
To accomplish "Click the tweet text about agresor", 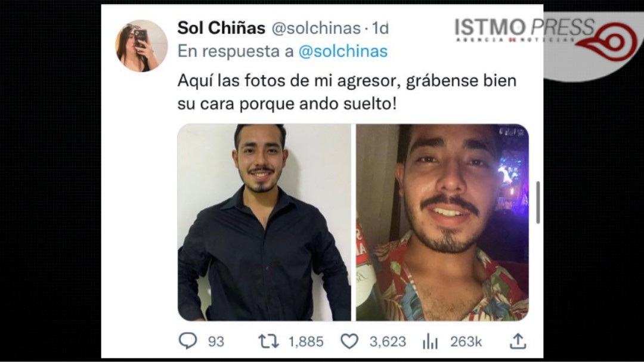I will tap(347, 92).
